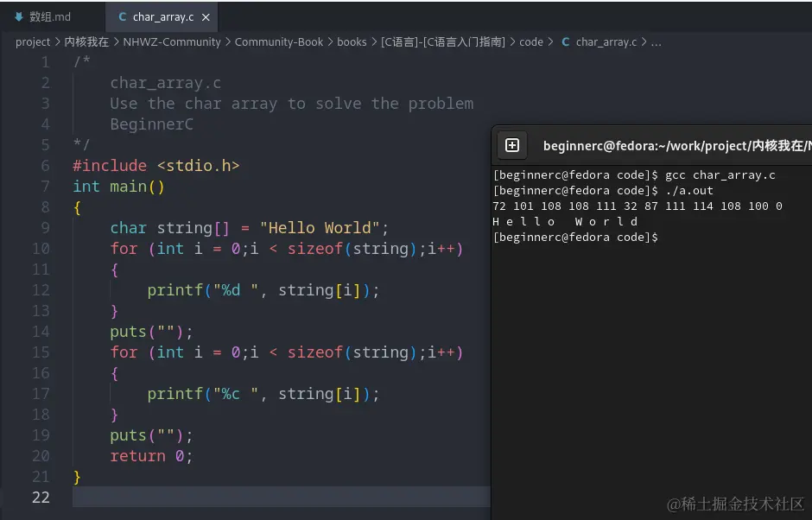
Task: Click the comment text 'char_array.c' on line 2
Action: pyautogui.click(x=165, y=83)
